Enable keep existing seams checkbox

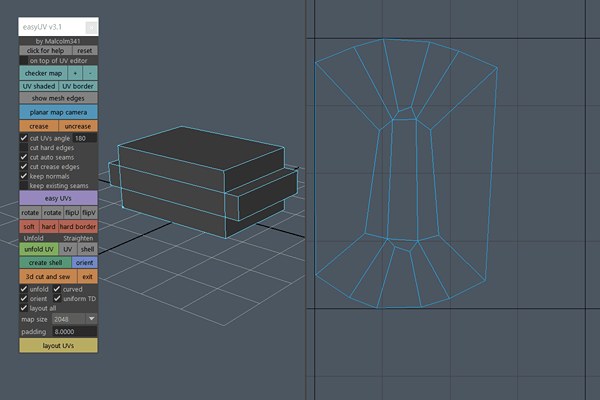(24, 185)
